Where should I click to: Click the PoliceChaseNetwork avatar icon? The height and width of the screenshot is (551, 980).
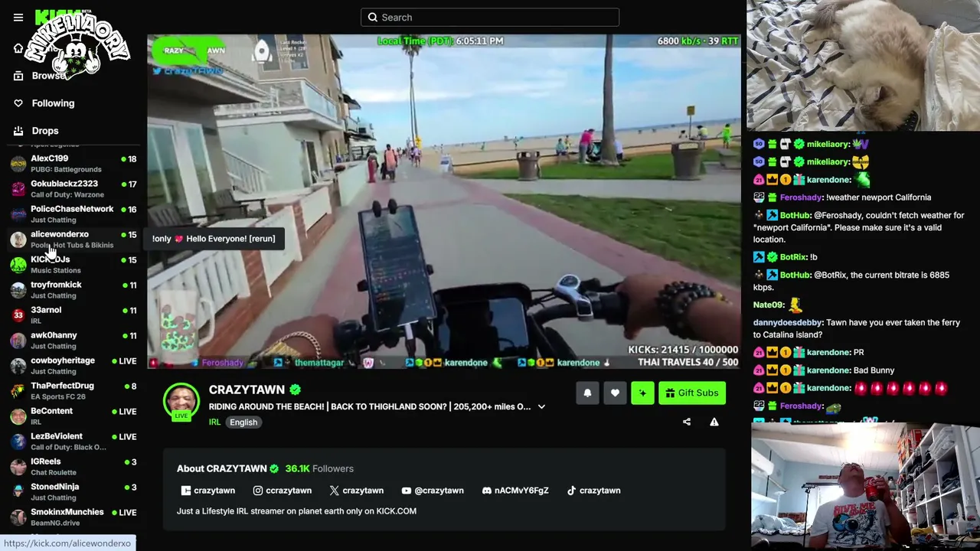coord(18,214)
